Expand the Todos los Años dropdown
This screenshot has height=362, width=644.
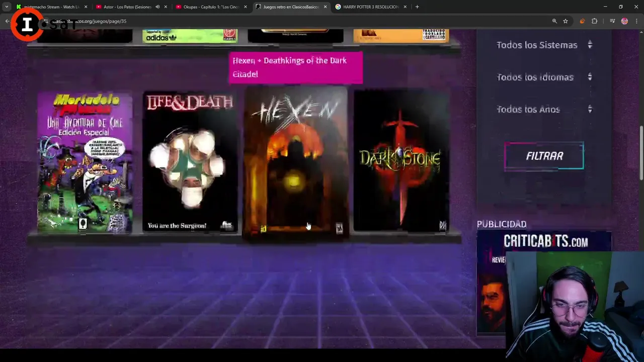tap(544, 109)
